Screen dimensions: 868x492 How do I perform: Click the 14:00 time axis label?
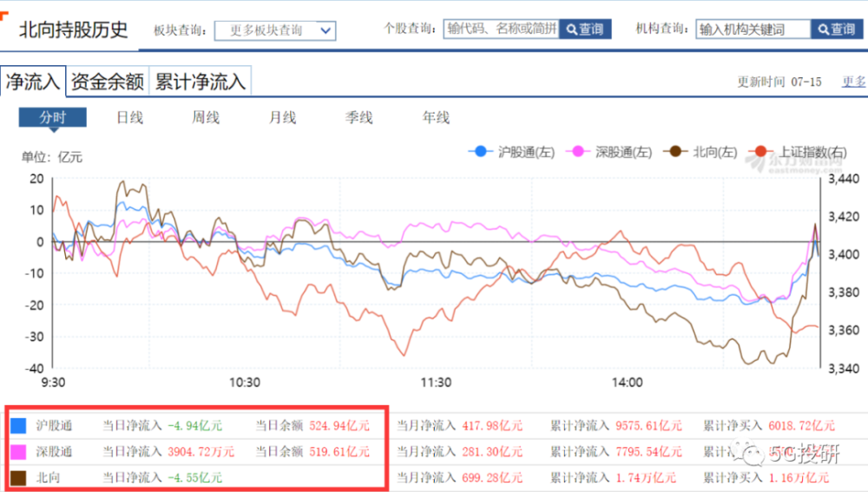click(x=628, y=383)
